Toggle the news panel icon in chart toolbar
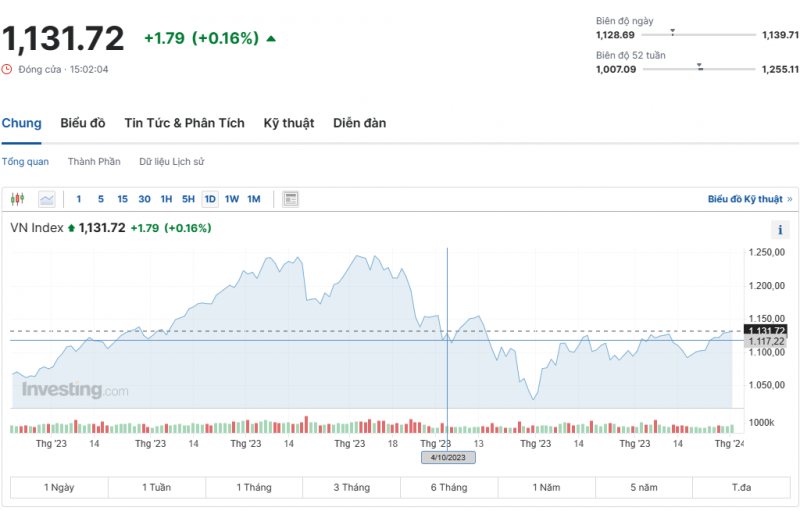This screenshot has height=511, width=800. tap(290, 199)
